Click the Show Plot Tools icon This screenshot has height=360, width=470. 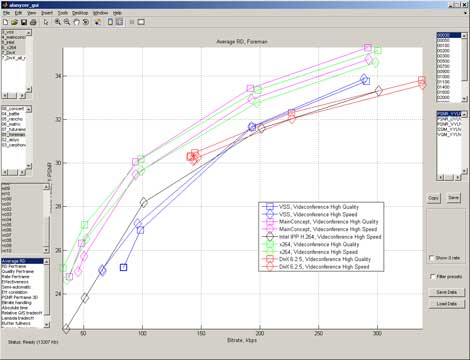(x=141, y=22)
